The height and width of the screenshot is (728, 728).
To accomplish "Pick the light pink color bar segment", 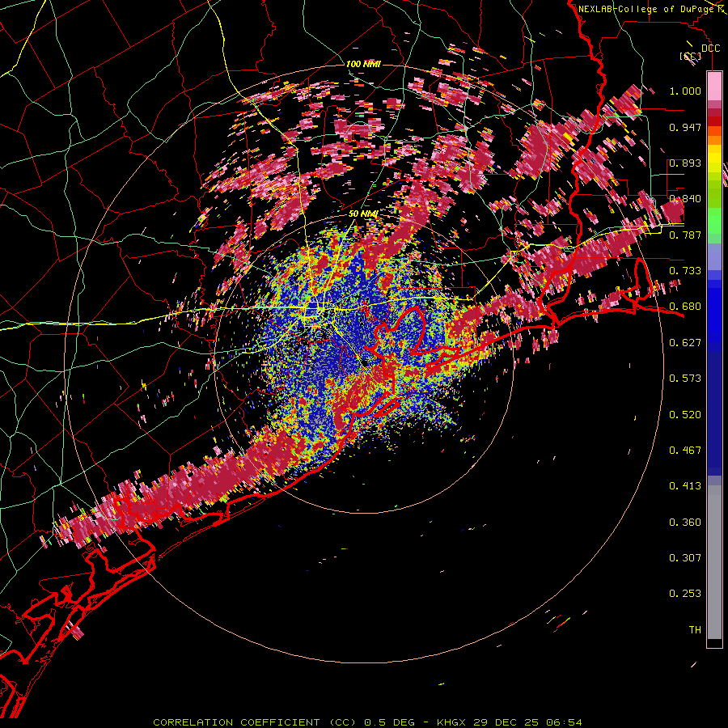I will [x=714, y=86].
